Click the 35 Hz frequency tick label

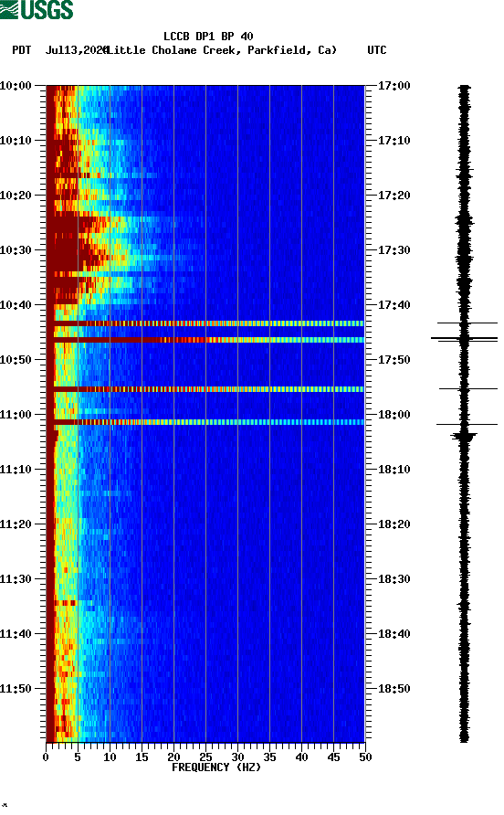(x=269, y=757)
